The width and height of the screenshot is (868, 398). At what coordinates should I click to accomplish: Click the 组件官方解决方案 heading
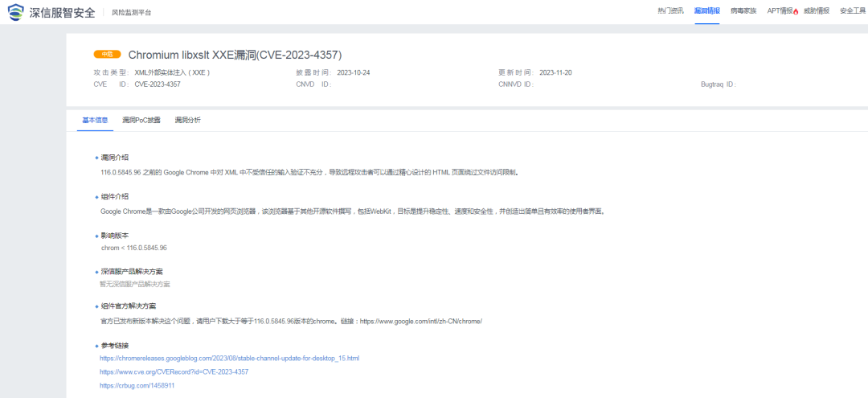129,306
